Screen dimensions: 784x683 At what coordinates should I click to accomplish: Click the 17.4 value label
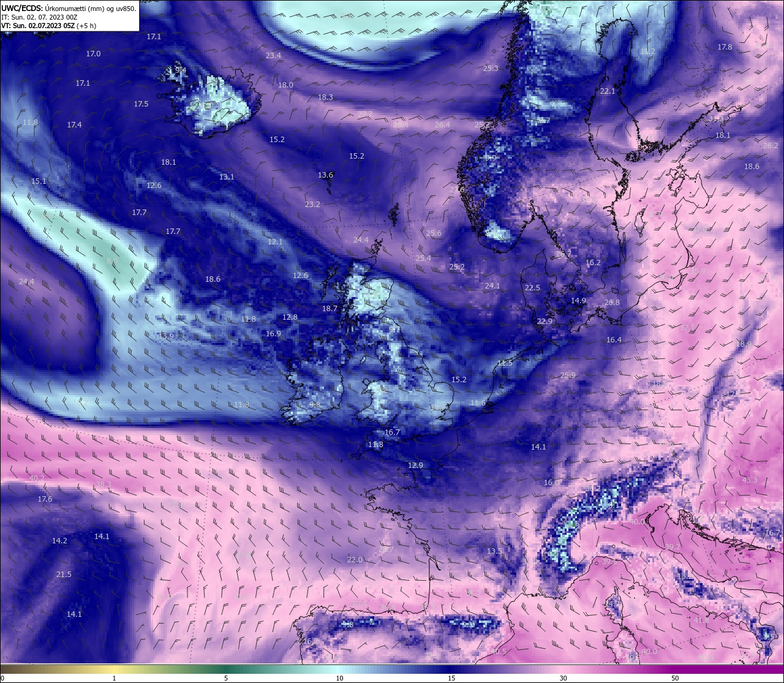[74, 125]
